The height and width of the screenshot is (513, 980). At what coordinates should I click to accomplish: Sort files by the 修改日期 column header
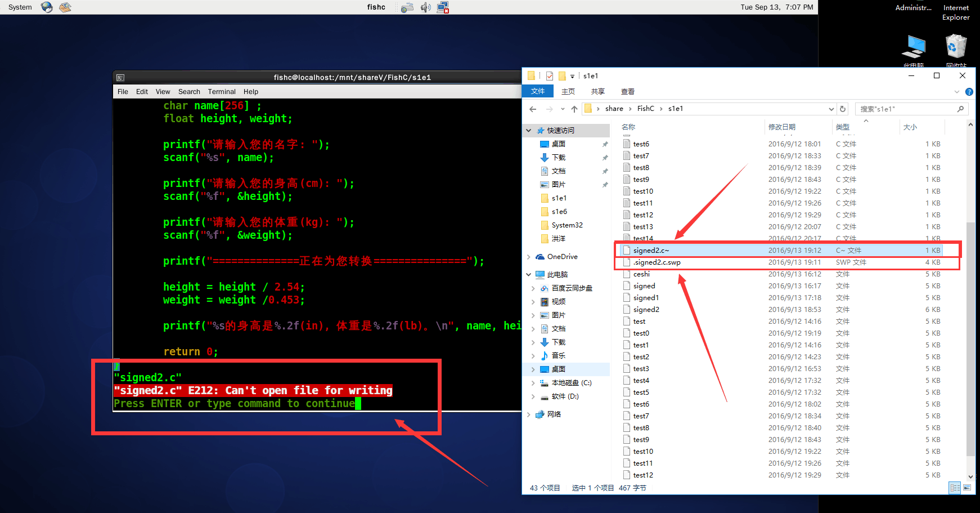pos(781,127)
